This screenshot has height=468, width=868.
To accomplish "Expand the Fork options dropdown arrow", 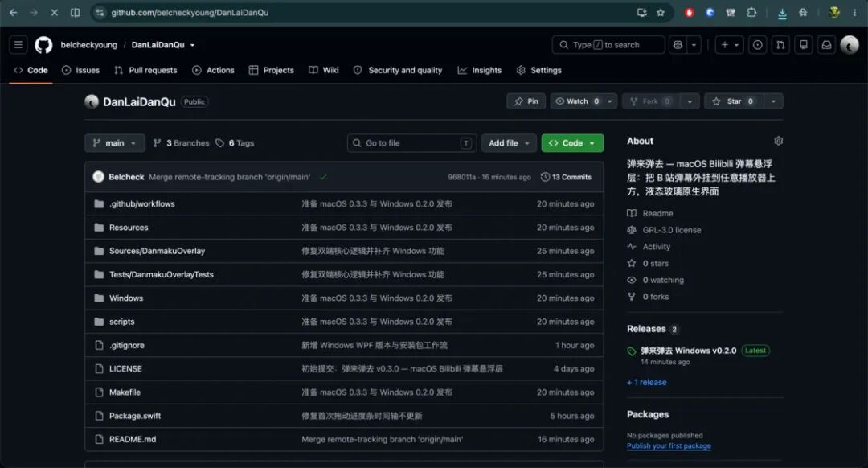I will point(690,101).
